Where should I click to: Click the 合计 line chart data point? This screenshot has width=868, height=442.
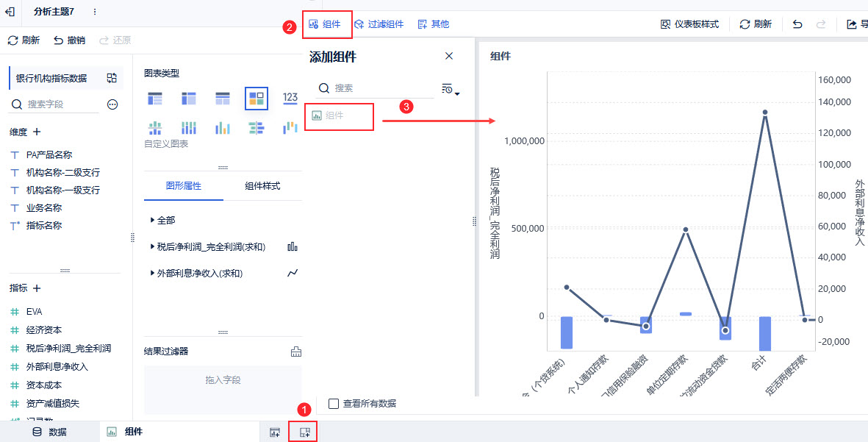click(x=764, y=113)
